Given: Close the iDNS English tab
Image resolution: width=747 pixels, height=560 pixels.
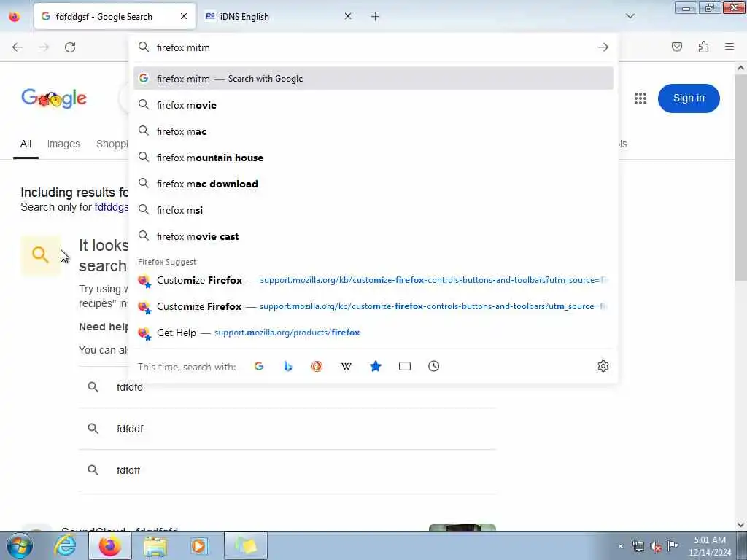Looking at the screenshot, I should tap(348, 16).
